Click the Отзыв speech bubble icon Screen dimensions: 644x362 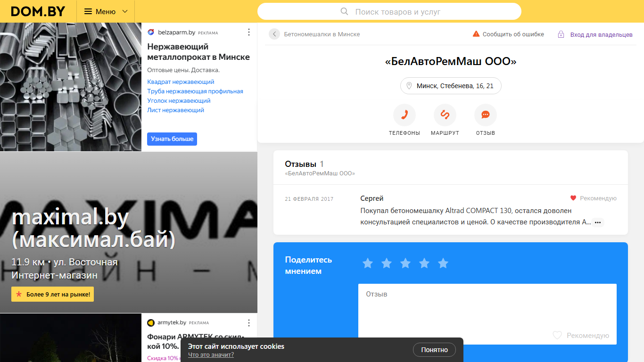(486, 115)
